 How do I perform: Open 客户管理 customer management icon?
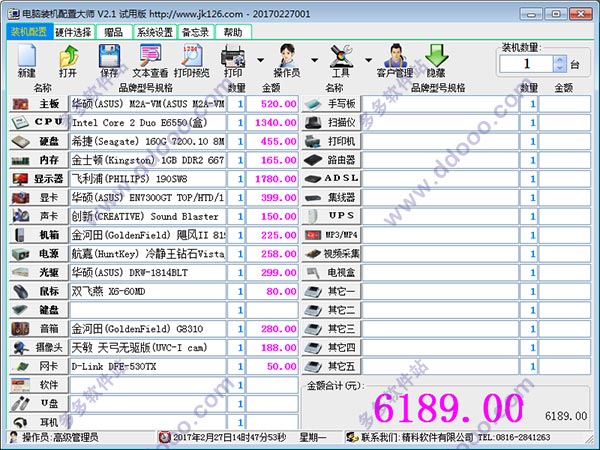pyautogui.click(x=395, y=60)
